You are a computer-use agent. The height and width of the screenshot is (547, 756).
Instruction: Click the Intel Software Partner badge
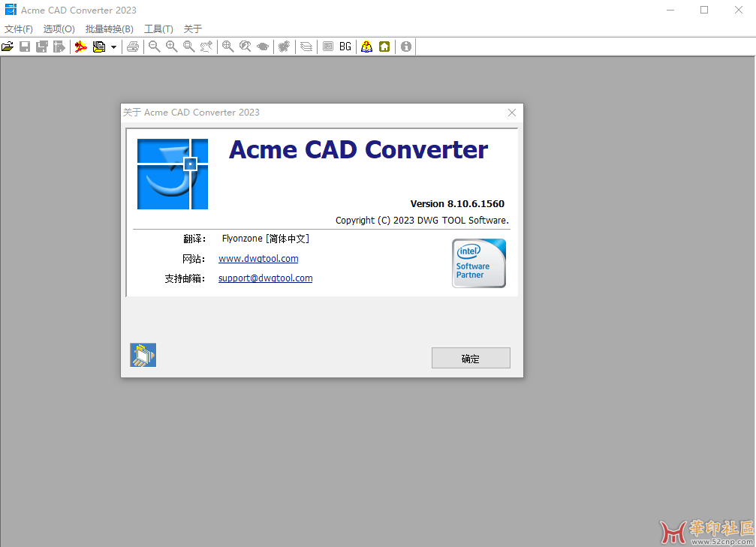[x=479, y=263]
